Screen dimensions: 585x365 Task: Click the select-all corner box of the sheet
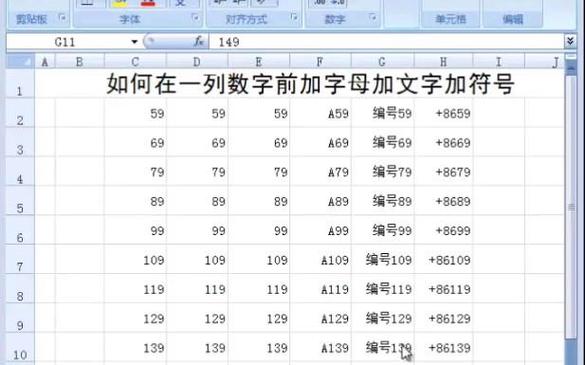coord(21,61)
